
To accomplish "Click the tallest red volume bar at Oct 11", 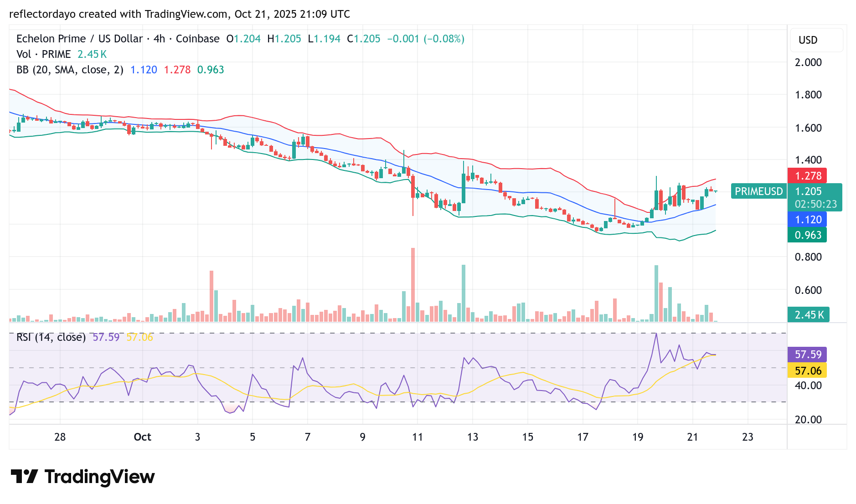I will (413, 285).
